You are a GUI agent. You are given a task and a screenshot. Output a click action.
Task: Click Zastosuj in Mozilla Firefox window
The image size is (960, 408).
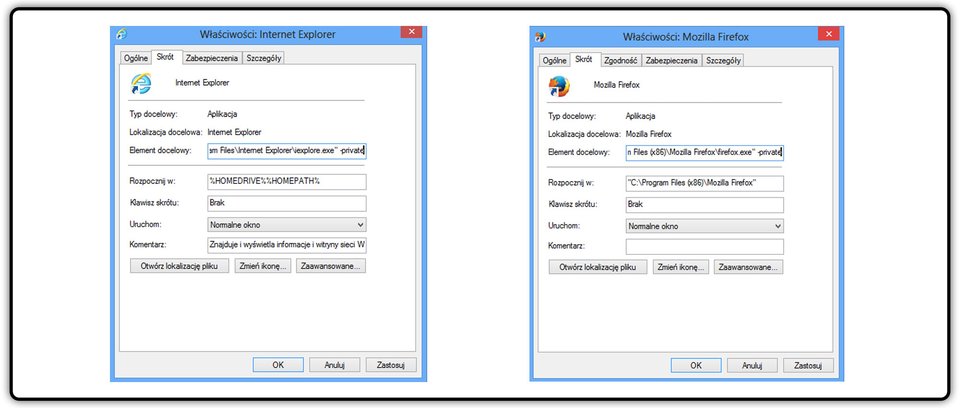coord(809,365)
